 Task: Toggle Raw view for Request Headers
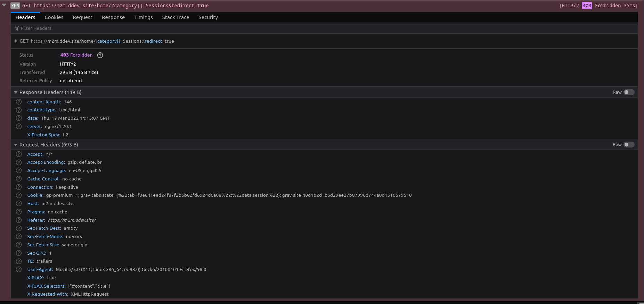[629, 144]
